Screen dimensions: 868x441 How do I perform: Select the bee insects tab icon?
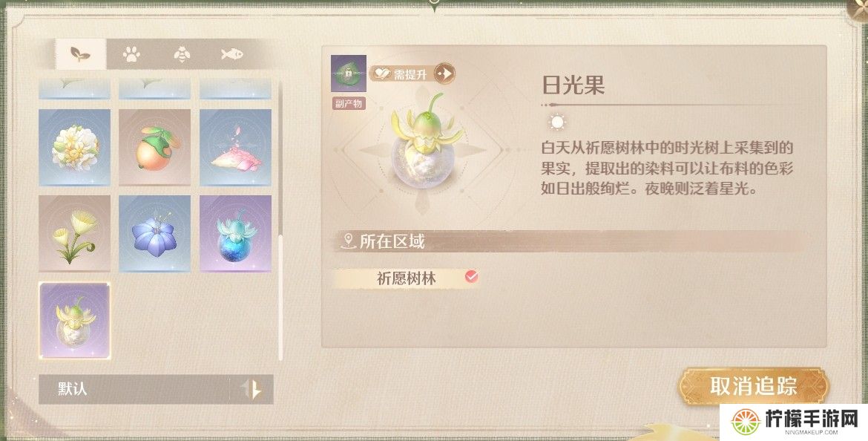182,53
